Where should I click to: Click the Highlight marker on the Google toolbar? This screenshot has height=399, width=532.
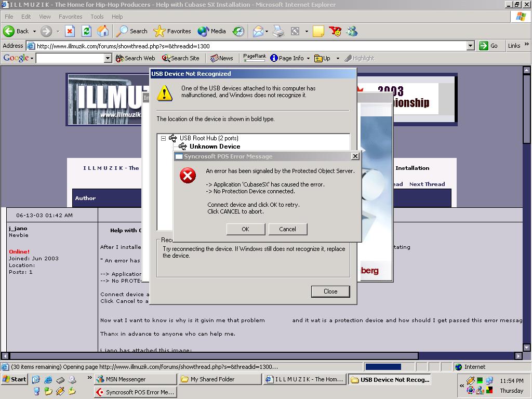click(348, 58)
